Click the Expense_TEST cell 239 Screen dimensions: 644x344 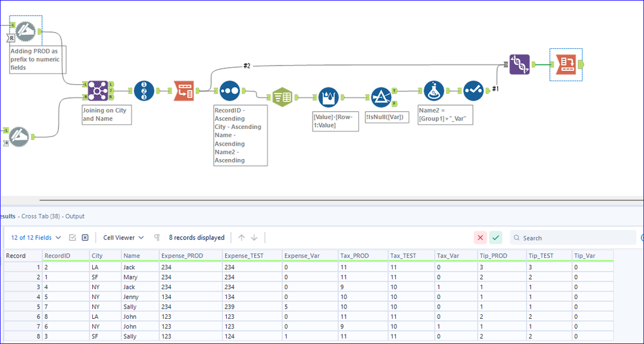click(x=252, y=307)
